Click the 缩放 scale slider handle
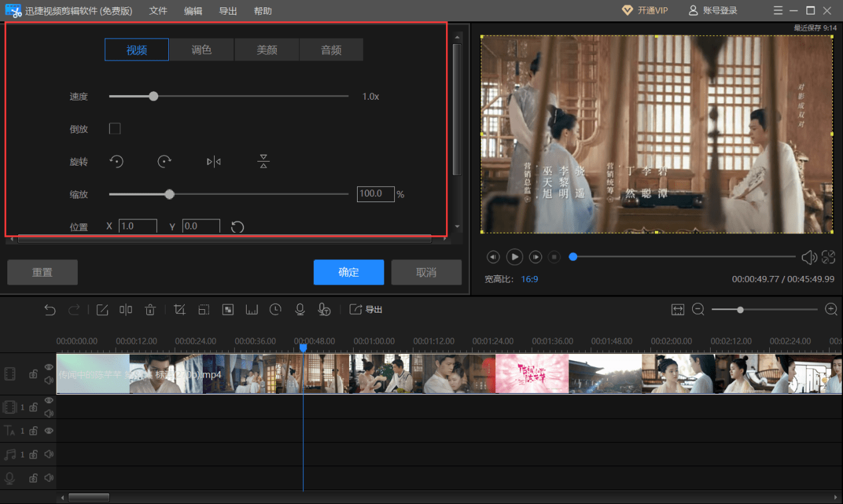The height and width of the screenshot is (504, 843). pyautogui.click(x=170, y=195)
